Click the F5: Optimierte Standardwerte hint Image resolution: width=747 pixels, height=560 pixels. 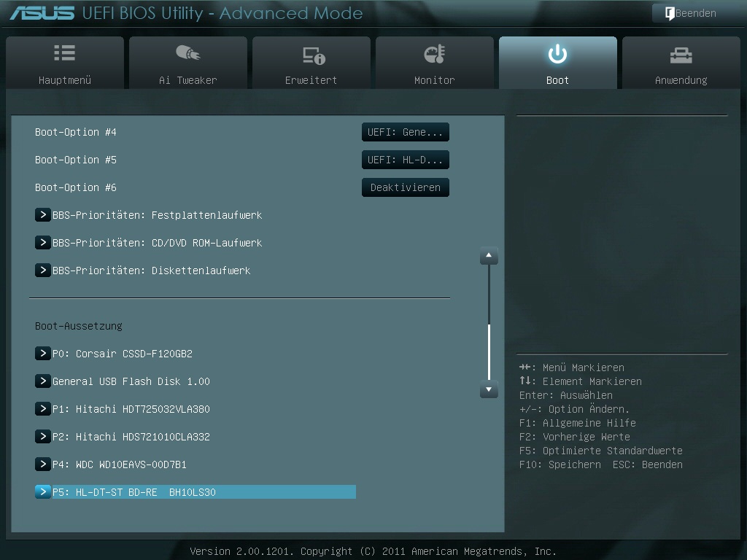click(x=601, y=451)
